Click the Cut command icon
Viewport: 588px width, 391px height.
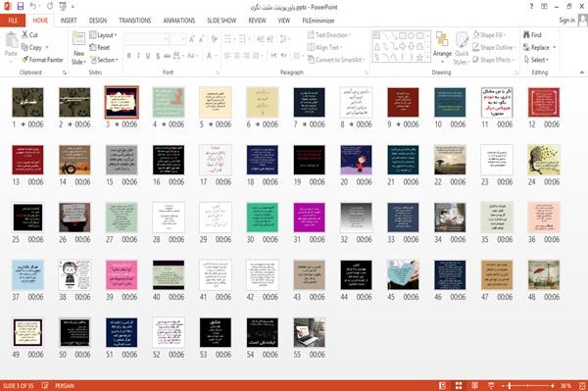pos(24,34)
